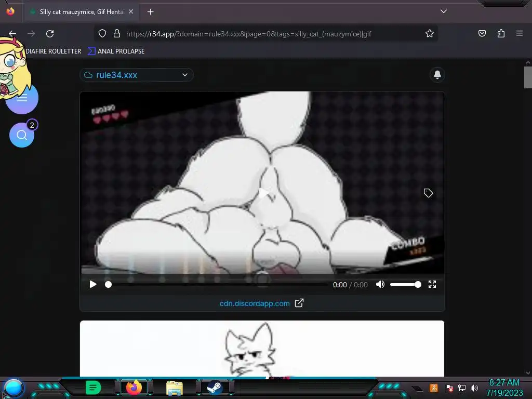Image resolution: width=532 pixels, height=399 pixels.
Task: Open the cdn.discordapp.com source link
Action: [x=255, y=303]
